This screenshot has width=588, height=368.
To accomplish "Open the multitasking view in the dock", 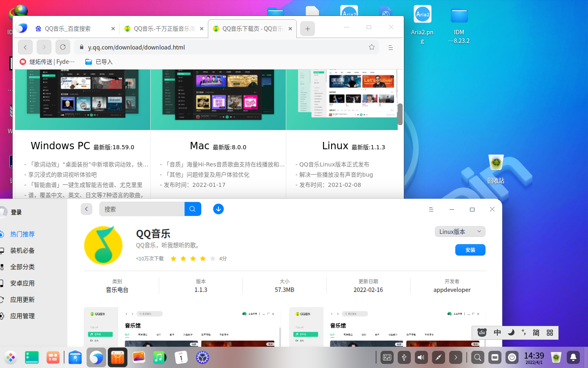I will 53,358.
